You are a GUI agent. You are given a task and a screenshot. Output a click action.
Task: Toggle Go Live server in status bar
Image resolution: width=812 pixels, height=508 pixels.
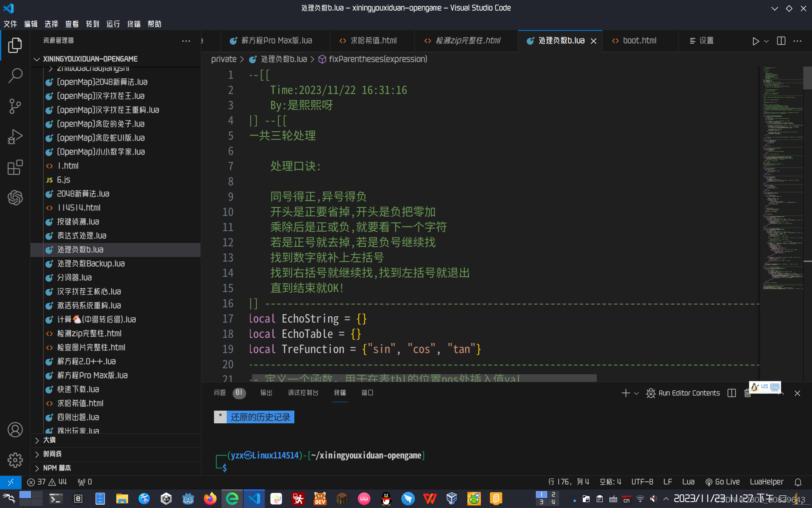pyautogui.click(x=722, y=482)
